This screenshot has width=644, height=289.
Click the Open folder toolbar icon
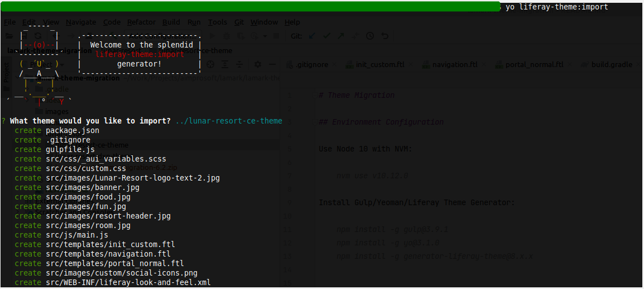(x=8, y=36)
